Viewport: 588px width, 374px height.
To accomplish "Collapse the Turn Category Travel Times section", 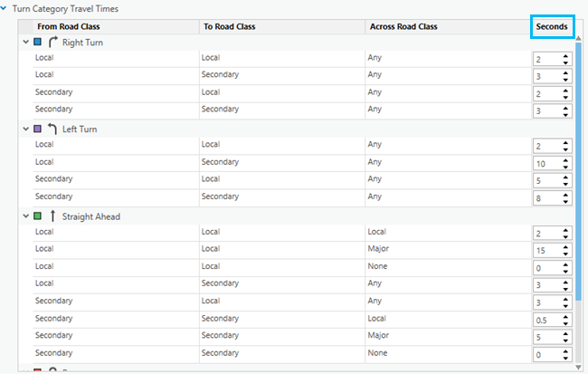I will click(5, 8).
